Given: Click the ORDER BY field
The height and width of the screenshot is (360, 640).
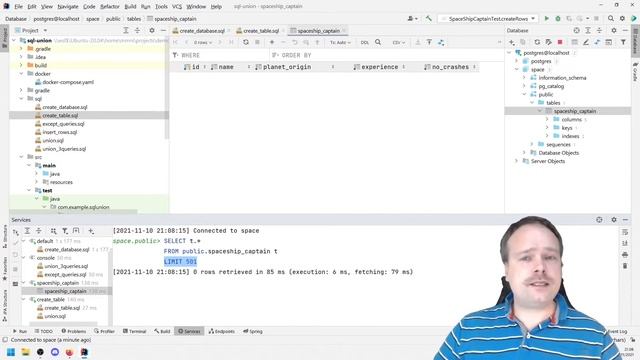Looking at the screenshot, I should click(x=387, y=55).
